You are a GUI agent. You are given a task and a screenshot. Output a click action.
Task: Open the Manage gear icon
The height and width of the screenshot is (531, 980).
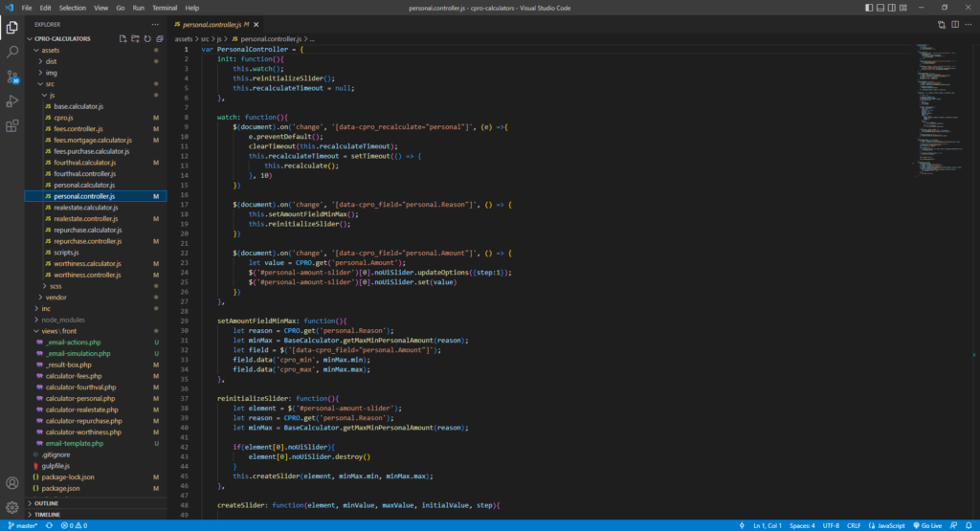tap(11, 507)
